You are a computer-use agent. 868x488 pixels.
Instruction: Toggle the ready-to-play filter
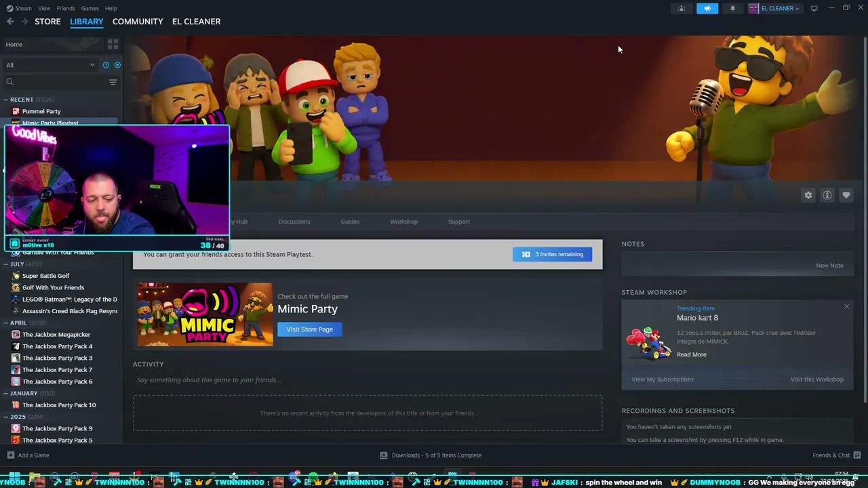coord(117,65)
